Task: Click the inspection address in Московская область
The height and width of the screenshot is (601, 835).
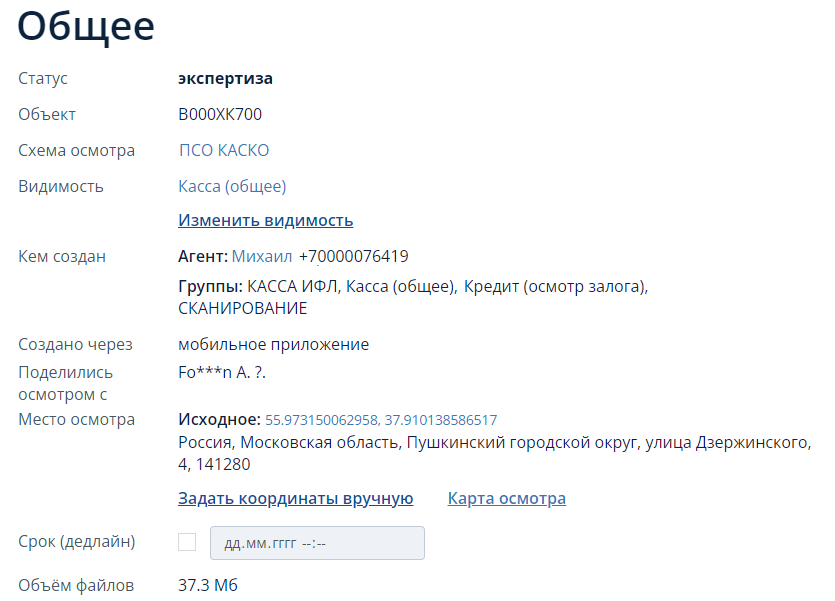Action: pyautogui.click(x=493, y=442)
